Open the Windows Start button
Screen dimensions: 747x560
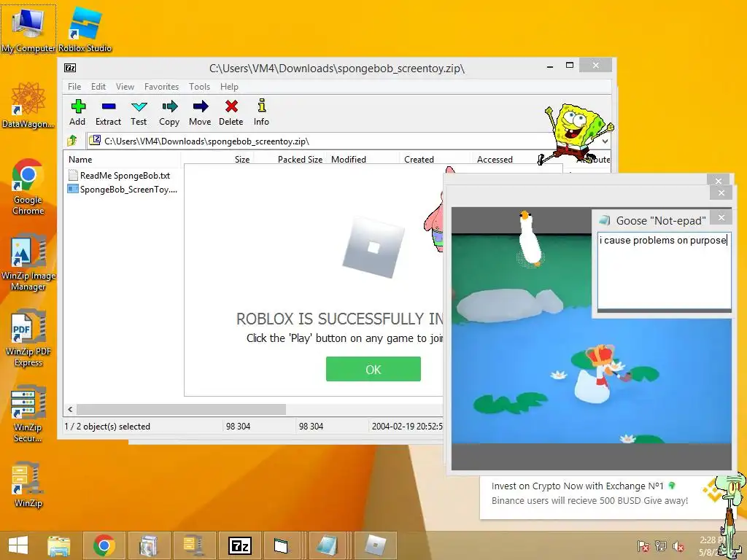(x=18, y=545)
